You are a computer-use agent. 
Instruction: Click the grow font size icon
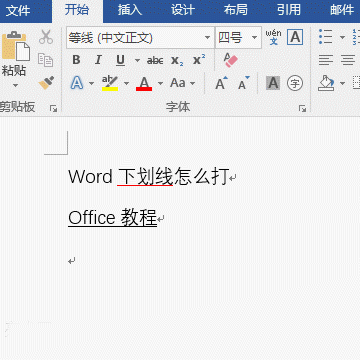(x=221, y=83)
